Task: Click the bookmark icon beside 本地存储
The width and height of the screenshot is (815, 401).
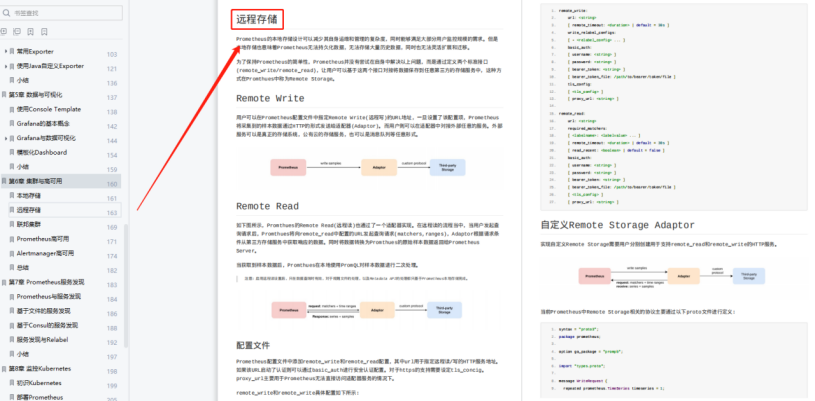Action: tap(12, 196)
